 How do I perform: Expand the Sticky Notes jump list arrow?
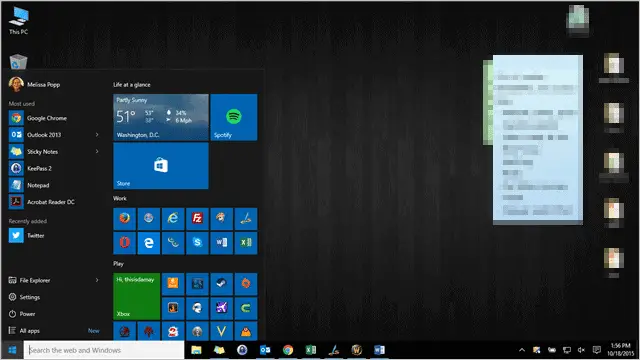pos(97,151)
